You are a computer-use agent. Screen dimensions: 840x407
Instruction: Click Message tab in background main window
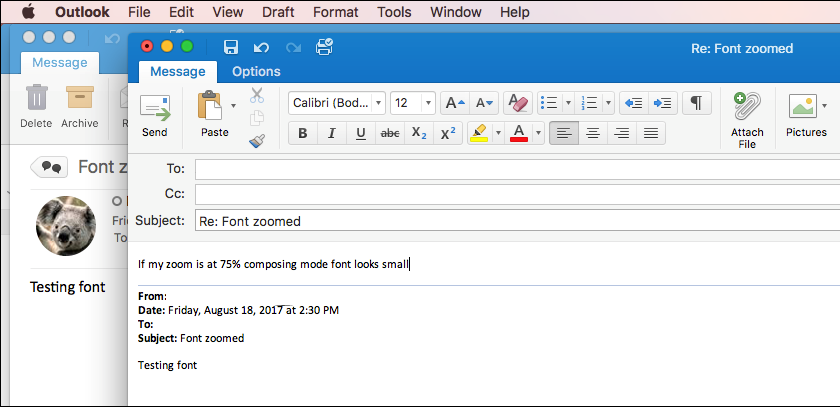[60, 63]
